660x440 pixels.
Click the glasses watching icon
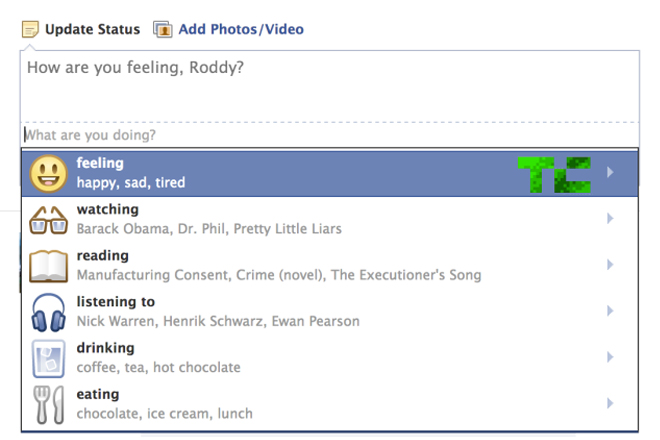(x=47, y=219)
